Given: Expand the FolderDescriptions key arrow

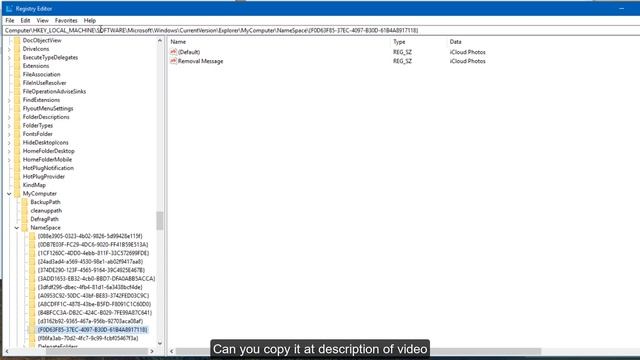Looking at the screenshot, I should click(x=9, y=117).
